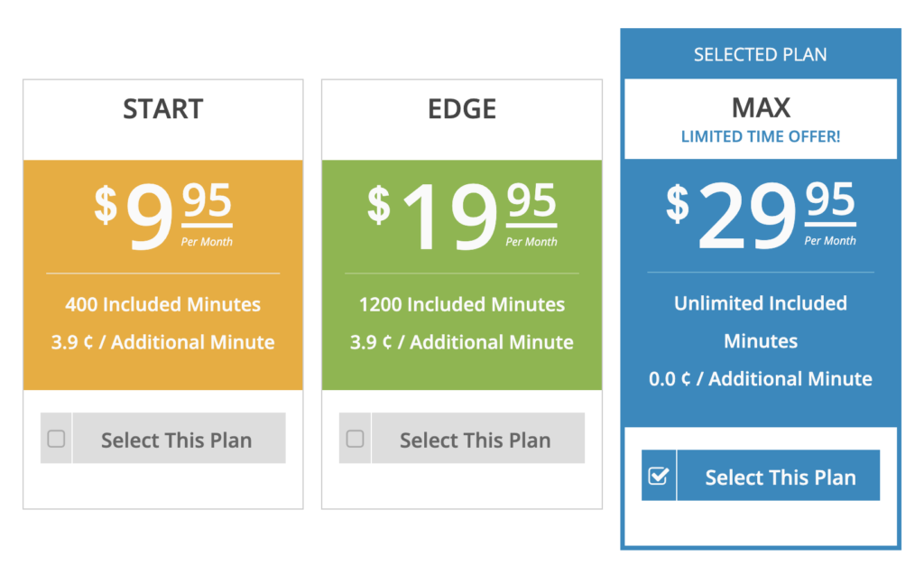
Task: Click Select This Plan under START
Action: [x=177, y=441]
